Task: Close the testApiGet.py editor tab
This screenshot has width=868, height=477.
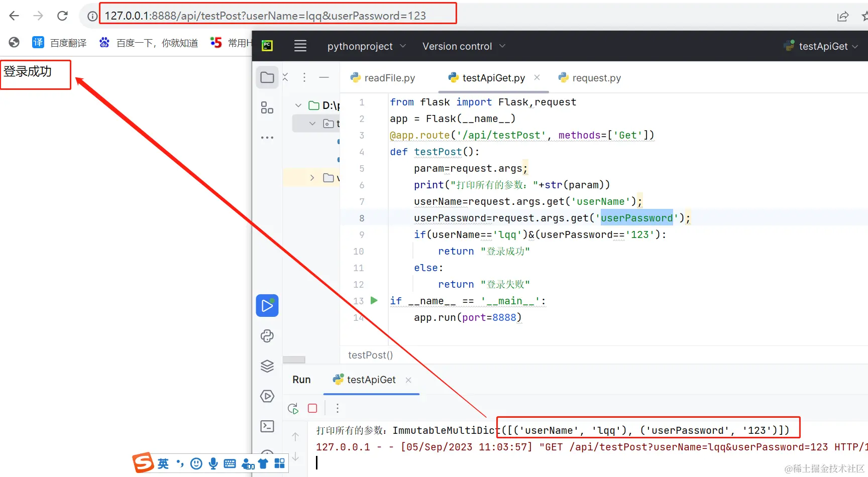Action: point(537,77)
